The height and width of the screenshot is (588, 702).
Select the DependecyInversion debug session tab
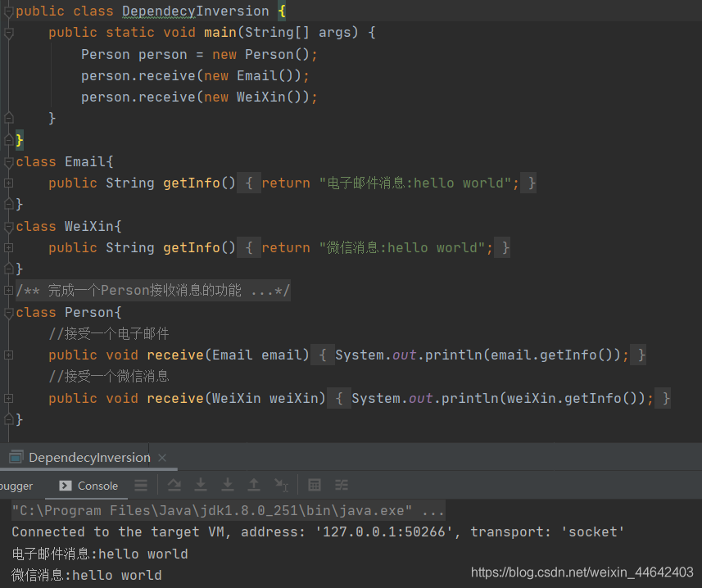tap(88, 457)
